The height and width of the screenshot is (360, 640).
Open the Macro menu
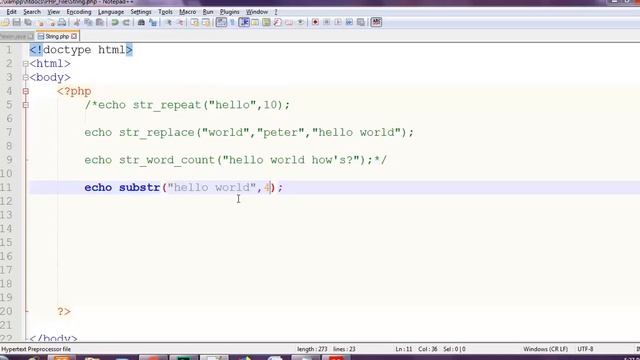pos(188,12)
